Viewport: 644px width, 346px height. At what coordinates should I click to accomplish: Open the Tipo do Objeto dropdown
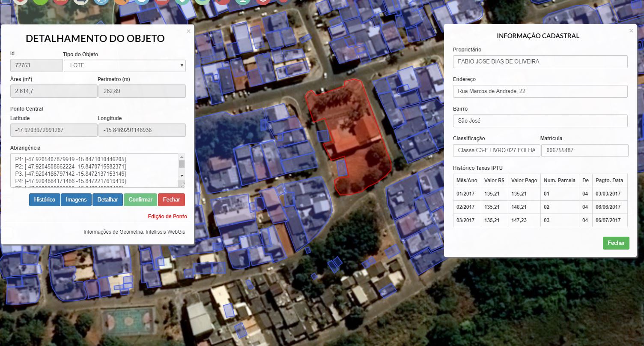[x=125, y=66]
